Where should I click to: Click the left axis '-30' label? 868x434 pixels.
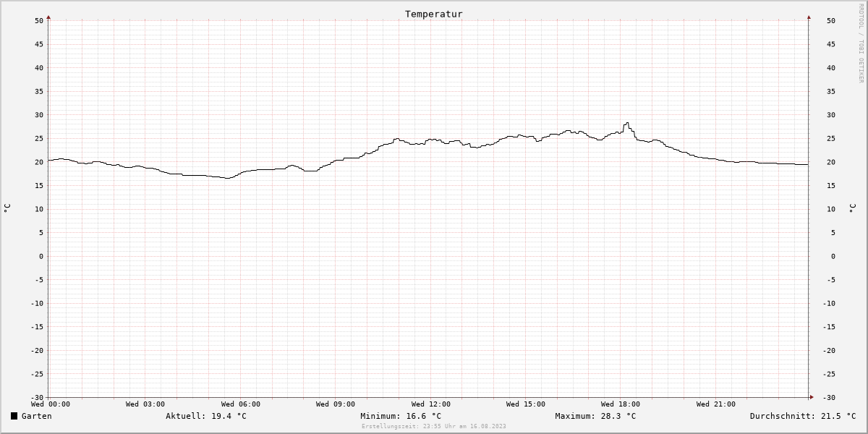38,398
